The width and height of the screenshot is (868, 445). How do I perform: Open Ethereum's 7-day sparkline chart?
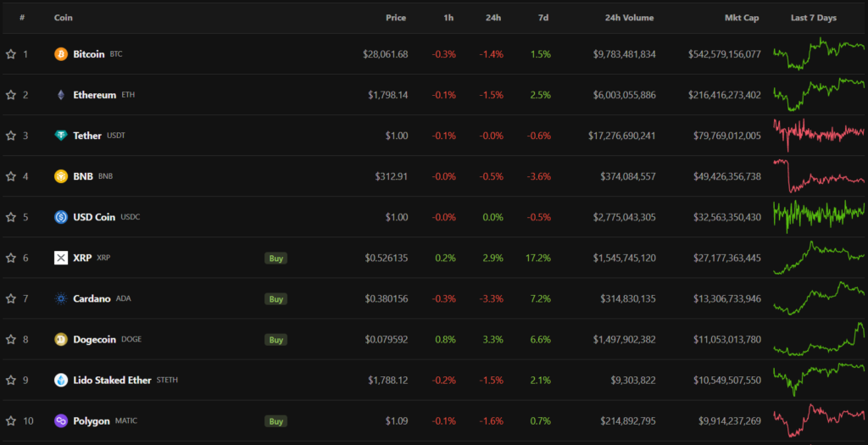[819, 95]
